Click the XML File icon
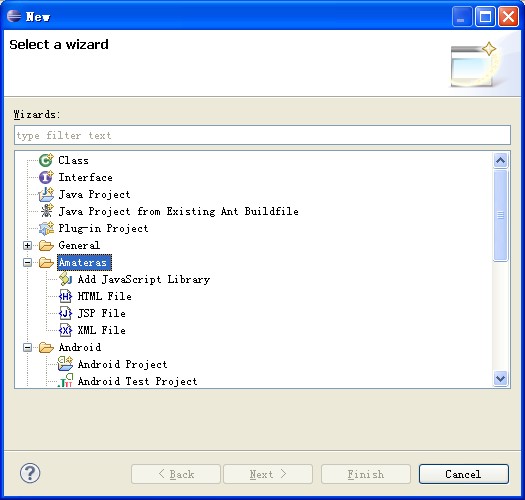The image size is (525, 500). click(65, 331)
